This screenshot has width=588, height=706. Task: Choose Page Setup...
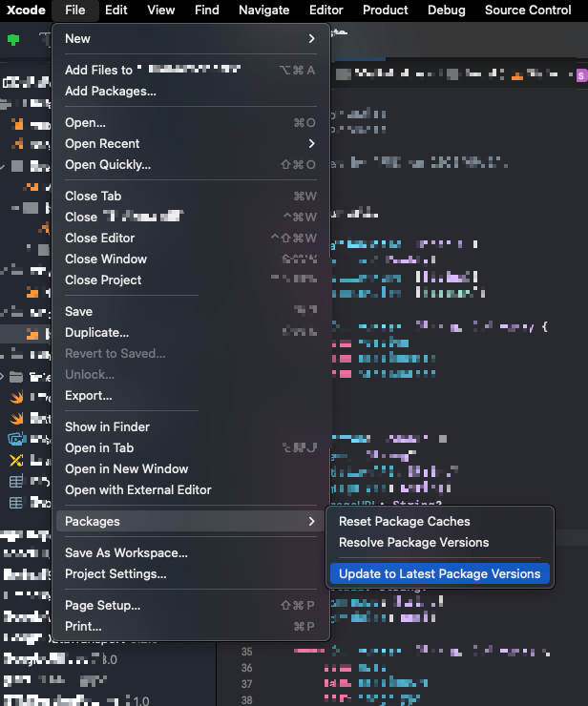pos(191,605)
